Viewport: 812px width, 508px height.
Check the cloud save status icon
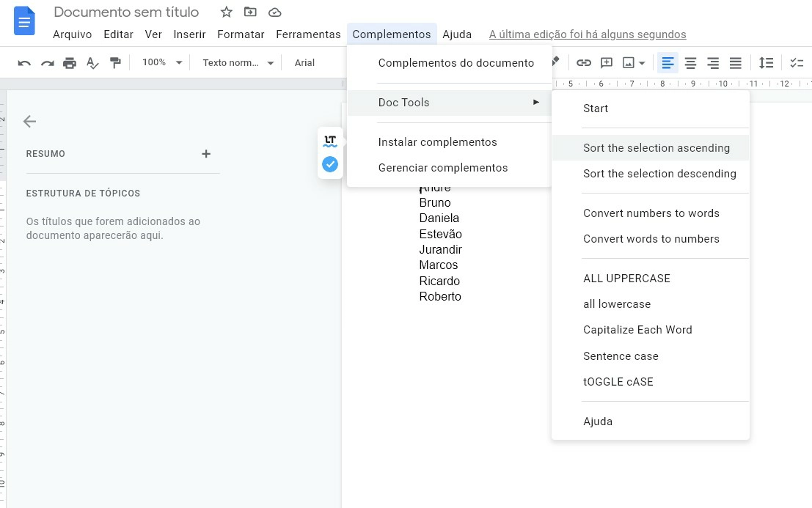pos(275,12)
